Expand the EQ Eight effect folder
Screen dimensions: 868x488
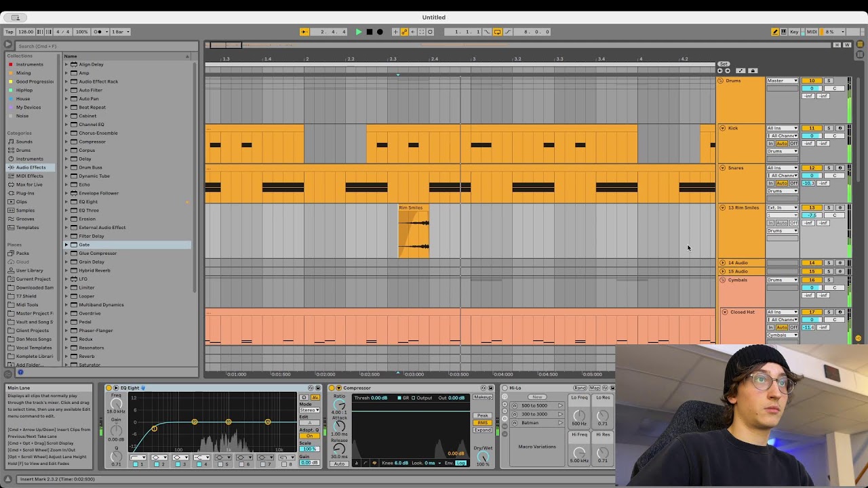(x=66, y=202)
